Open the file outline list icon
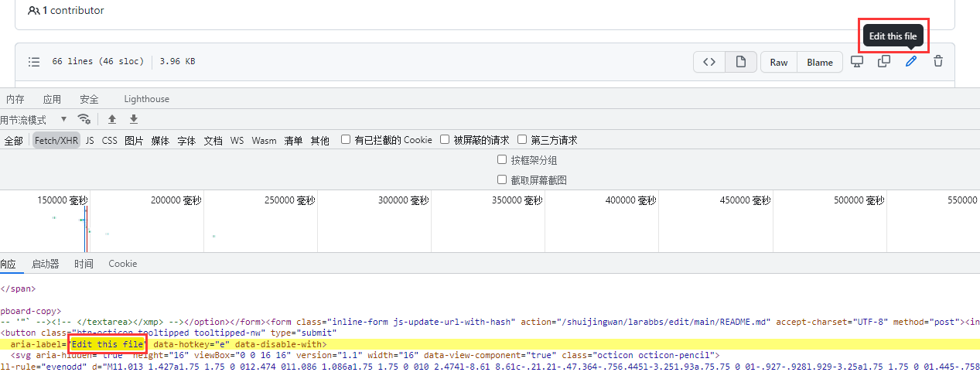Screen dimensions: 980x379 (x=34, y=62)
